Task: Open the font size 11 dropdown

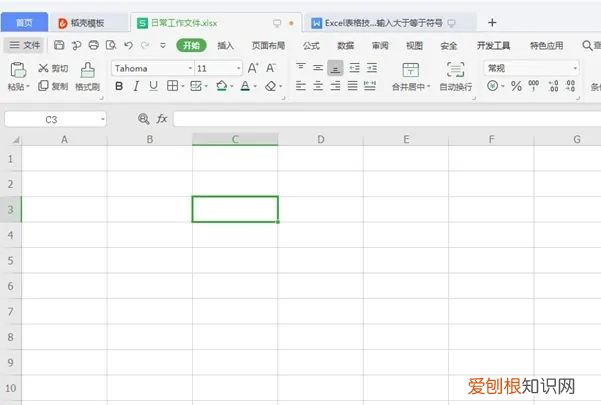Action: (x=239, y=68)
